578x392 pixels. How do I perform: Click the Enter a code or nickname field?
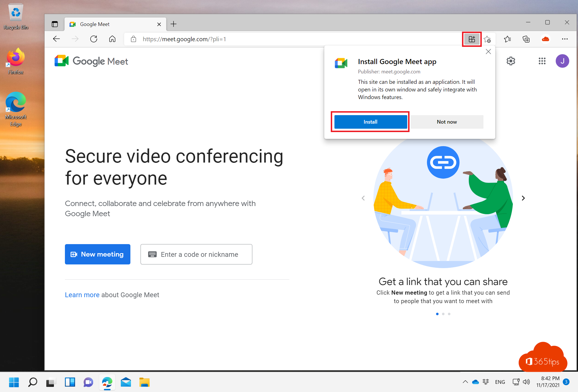tap(196, 254)
